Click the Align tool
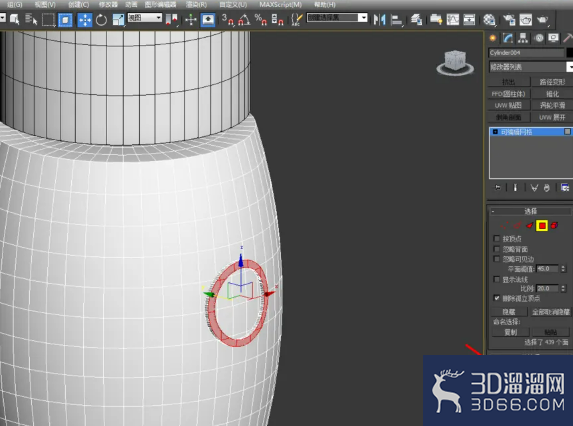 pos(396,19)
